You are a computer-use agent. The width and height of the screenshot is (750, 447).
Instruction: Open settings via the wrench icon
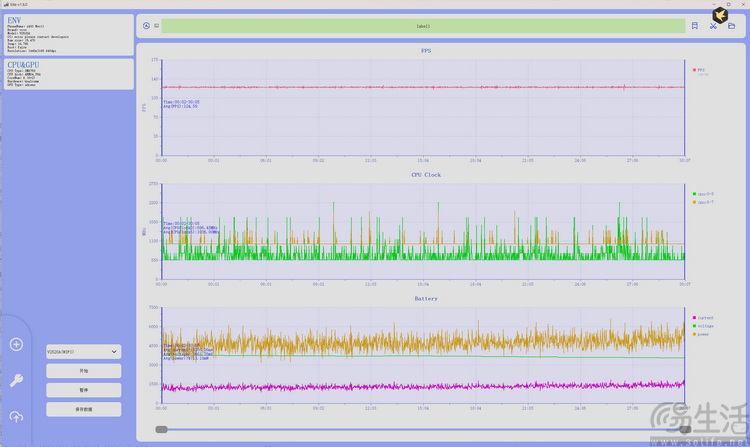16,380
